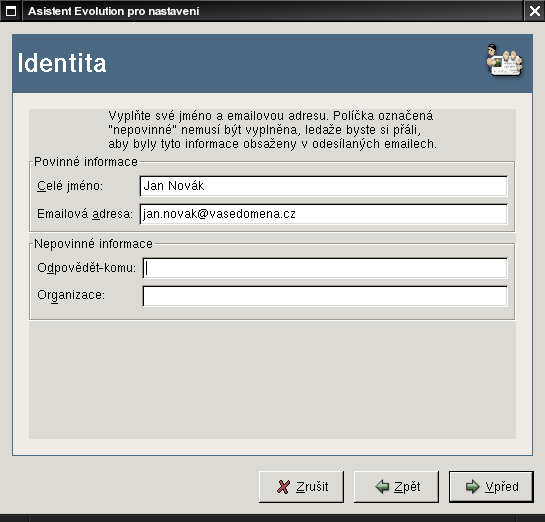Select the Celé jméno label
Screen dimensions: 545x522
click(x=70, y=186)
